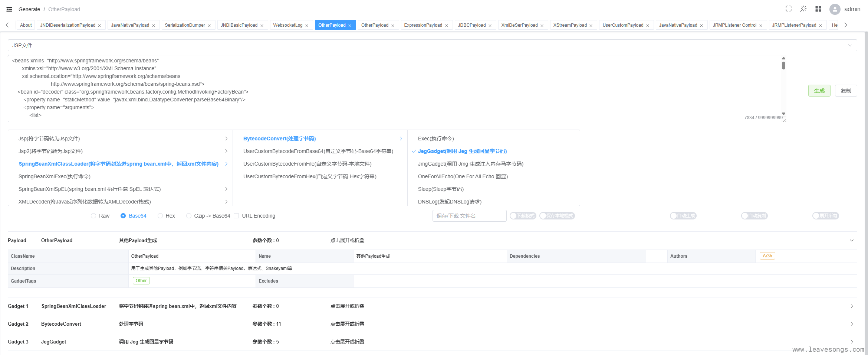
Task: Switch to the JDBCPayload tab
Action: (471, 25)
